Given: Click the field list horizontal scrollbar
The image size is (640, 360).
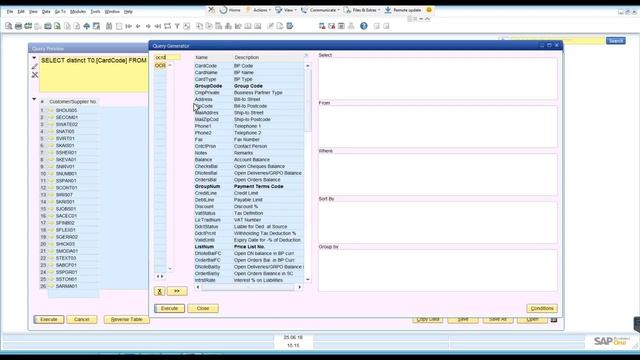Looking at the screenshot, I should click(x=248, y=287).
